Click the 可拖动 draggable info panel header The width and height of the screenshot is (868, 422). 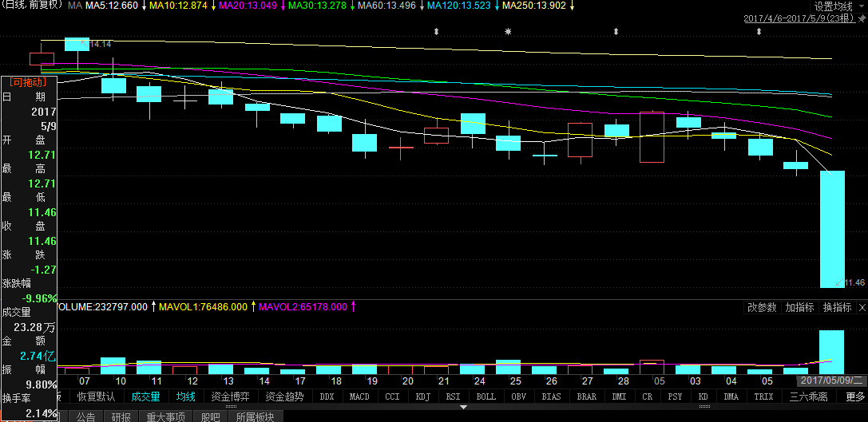pyautogui.click(x=29, y=81)
